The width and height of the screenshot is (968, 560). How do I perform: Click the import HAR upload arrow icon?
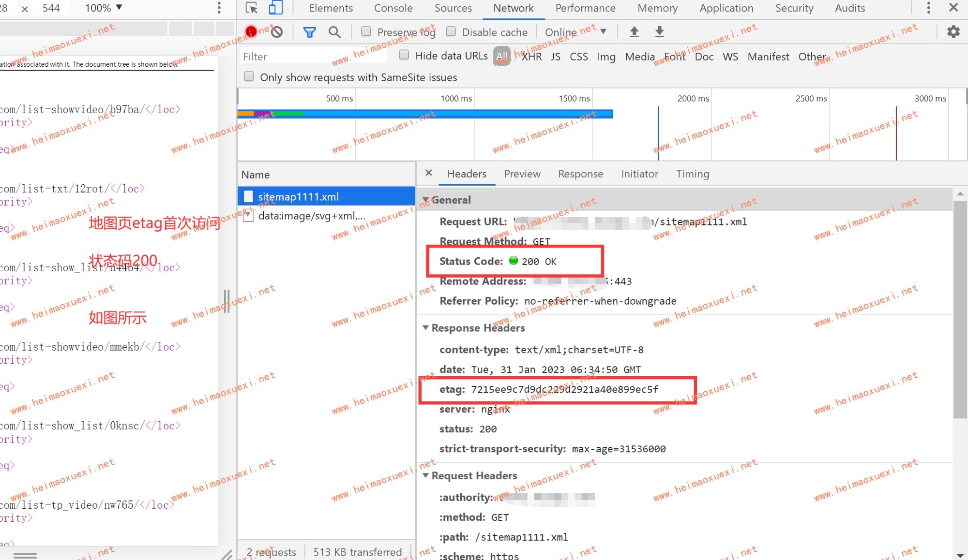coord(634,32)
